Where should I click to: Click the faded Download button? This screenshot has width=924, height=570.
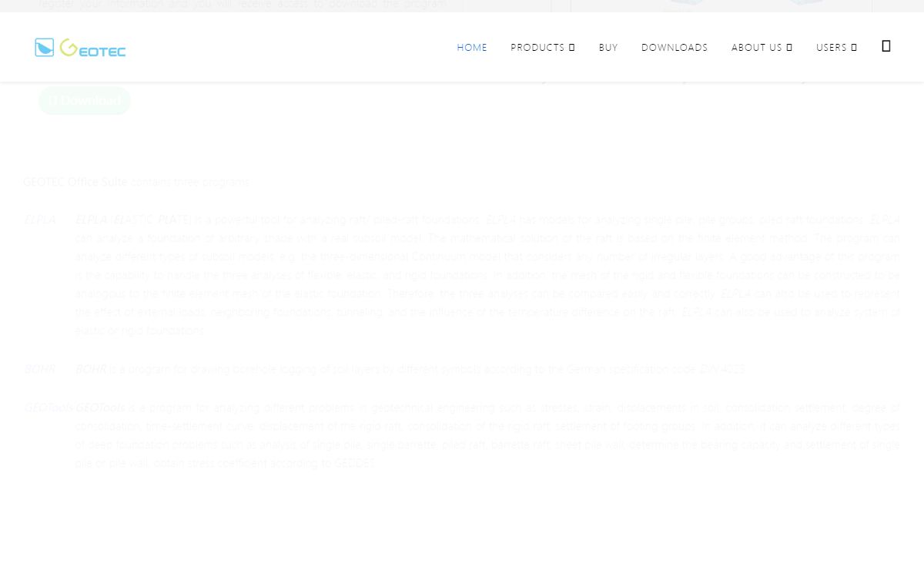(85, 100)
